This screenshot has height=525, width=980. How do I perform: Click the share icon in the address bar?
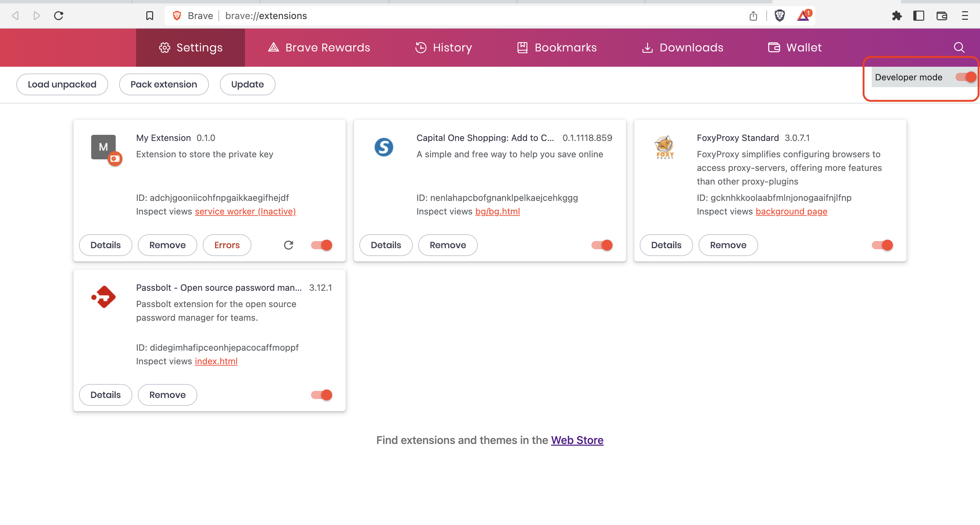tap(753, 16)
